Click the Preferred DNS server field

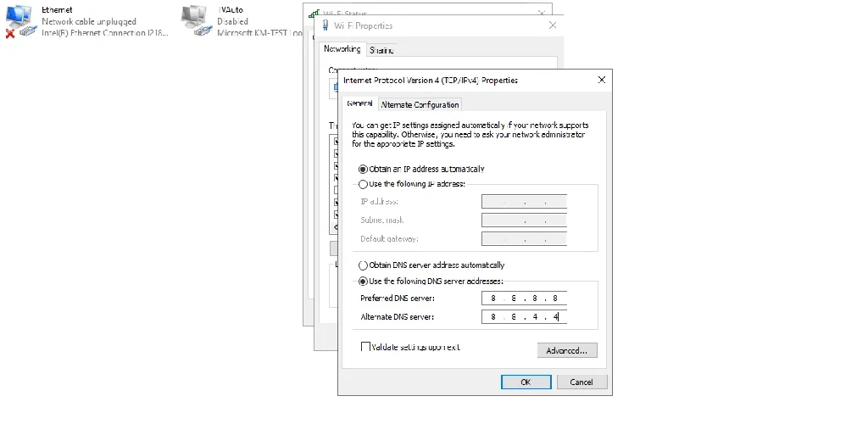click(x=524, y=298)
